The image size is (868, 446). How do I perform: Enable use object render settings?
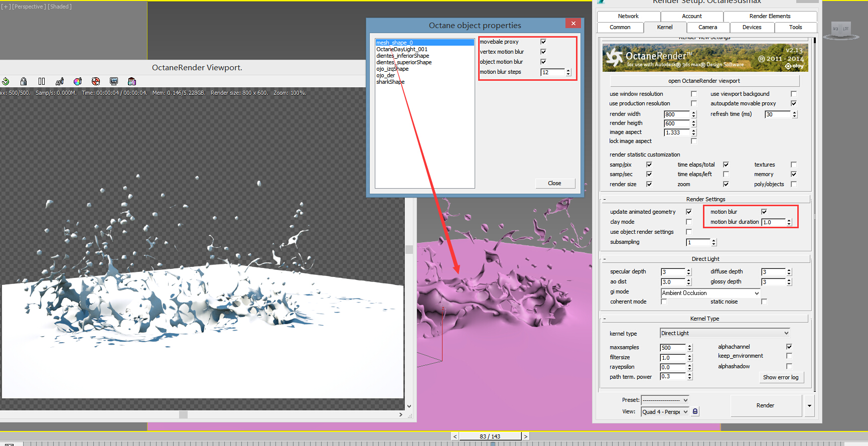pyautogui.click(x=689, y=232)
